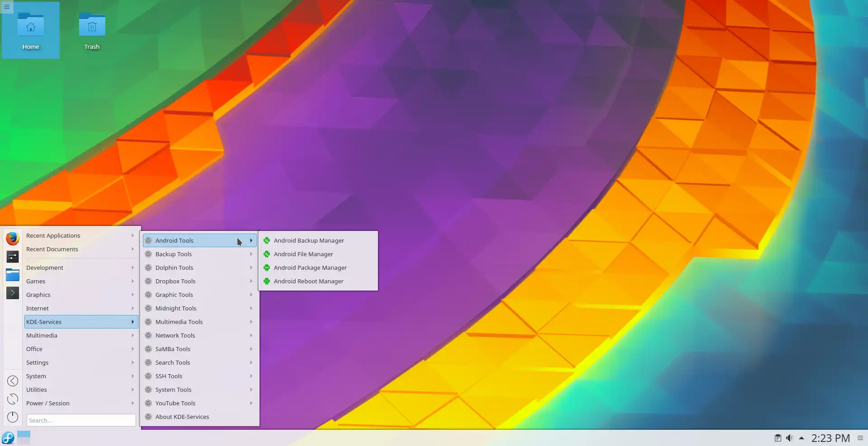The height and width of the screenshot is (446, 868).
Task: Launch Android File Manager
Action: tap(318, 254)
